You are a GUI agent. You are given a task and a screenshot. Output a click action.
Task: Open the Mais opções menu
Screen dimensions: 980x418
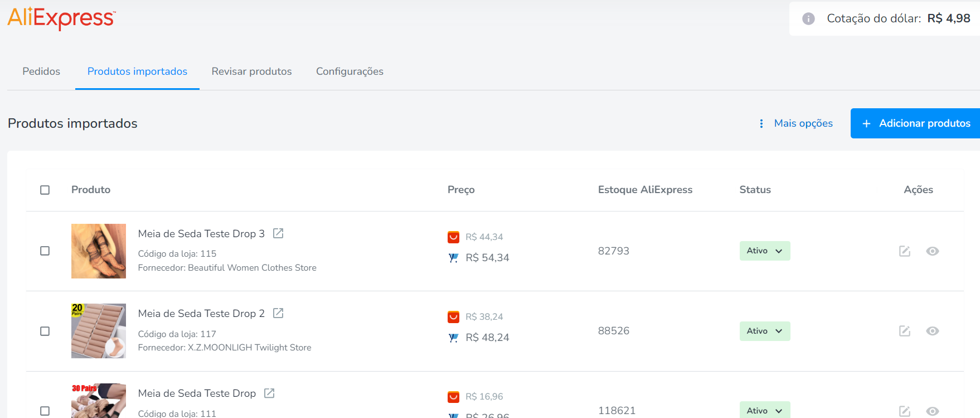pyautogui.click(x=796, y=123)
